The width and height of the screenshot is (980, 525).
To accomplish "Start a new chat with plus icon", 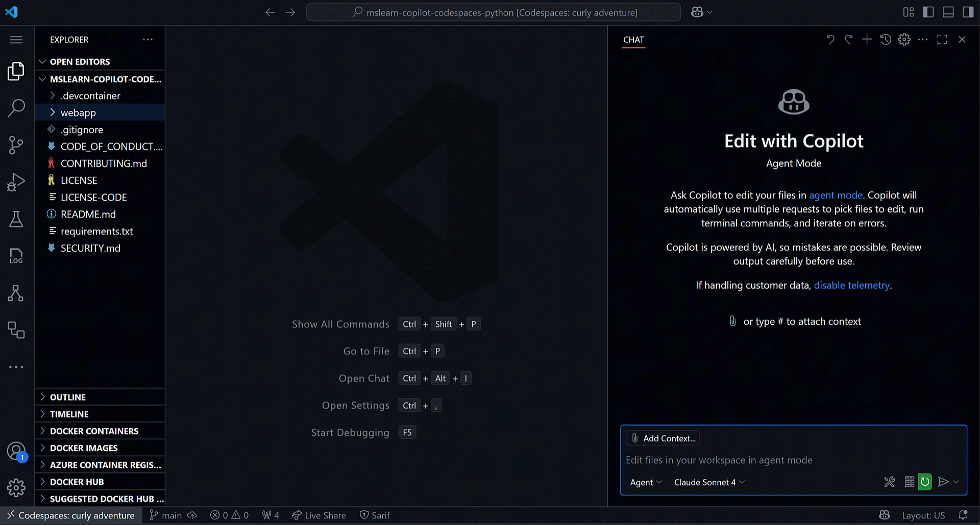I will 867,40.
